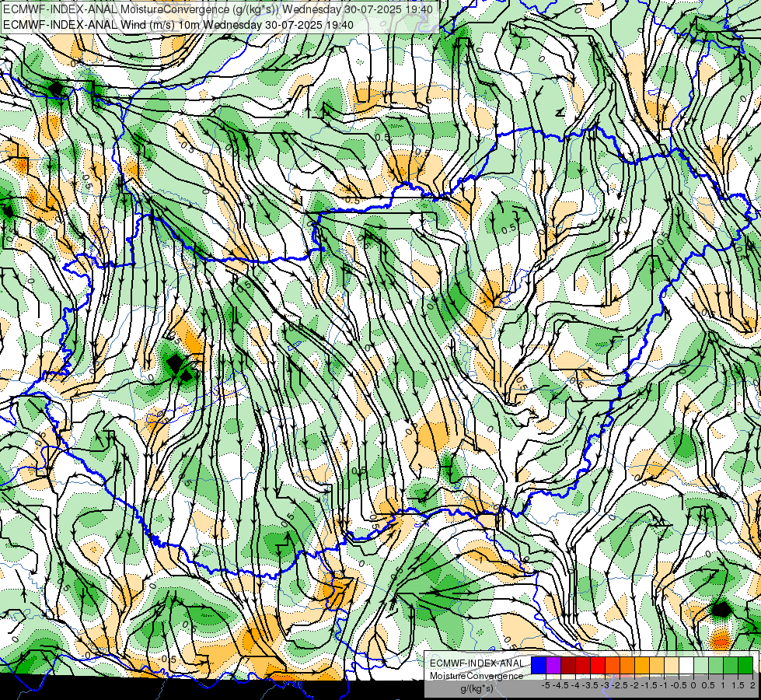Image resolution: width=761 pixels, height=700 pixels.
Task: Click the MoistureConvergence label in the legend box
Action: tap(476, 676)
